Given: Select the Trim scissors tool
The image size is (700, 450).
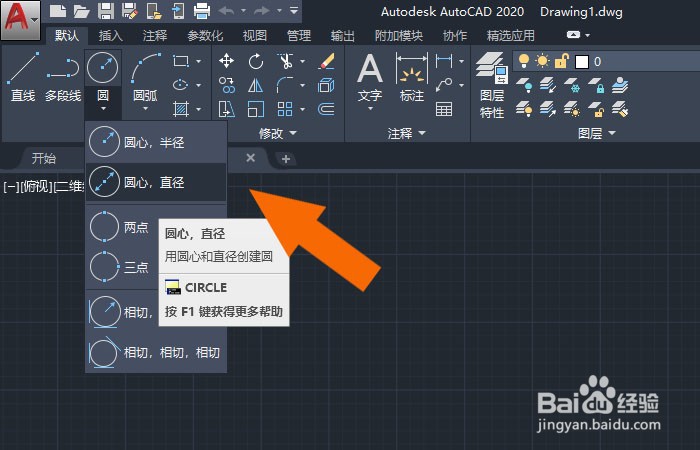Looking at the screenshot, I should [285, 61].
